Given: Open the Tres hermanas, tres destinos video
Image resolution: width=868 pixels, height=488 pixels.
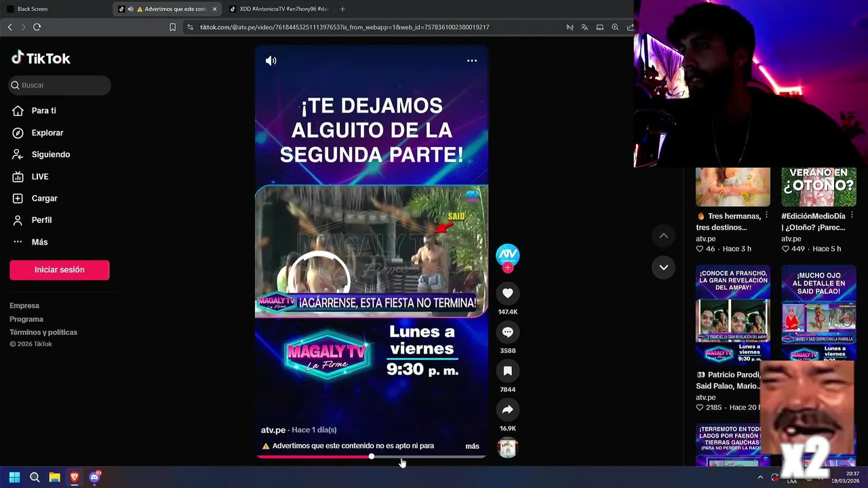Looking at the screenshot, I should 733,187.
